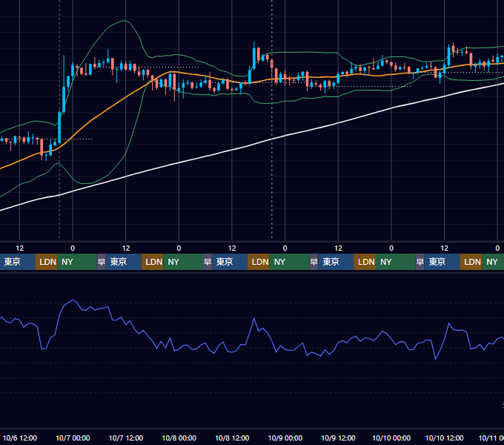This screenshot has height=445, width=504.
Task: Click the 東京 session block spanning 10/9 12:00
Action: 336,262
